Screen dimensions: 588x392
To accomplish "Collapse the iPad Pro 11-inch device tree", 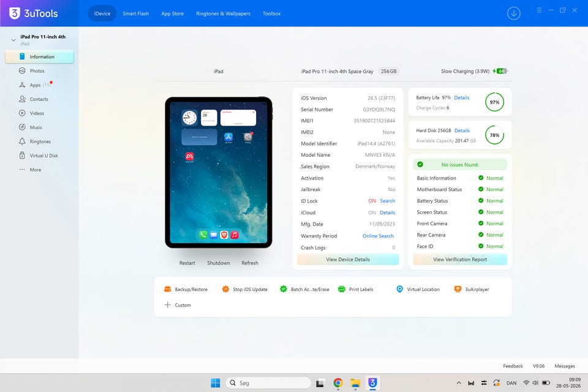I will pyautogui.click(x=13, y=40).
